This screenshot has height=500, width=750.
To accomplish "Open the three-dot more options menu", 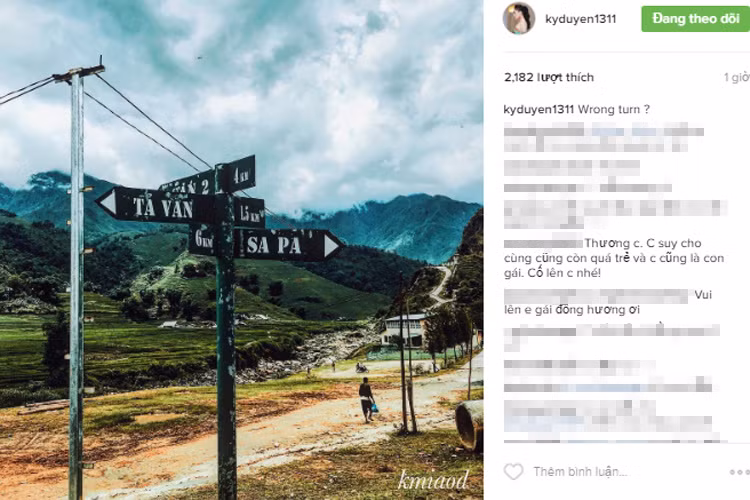I will [x=739, y=472].
